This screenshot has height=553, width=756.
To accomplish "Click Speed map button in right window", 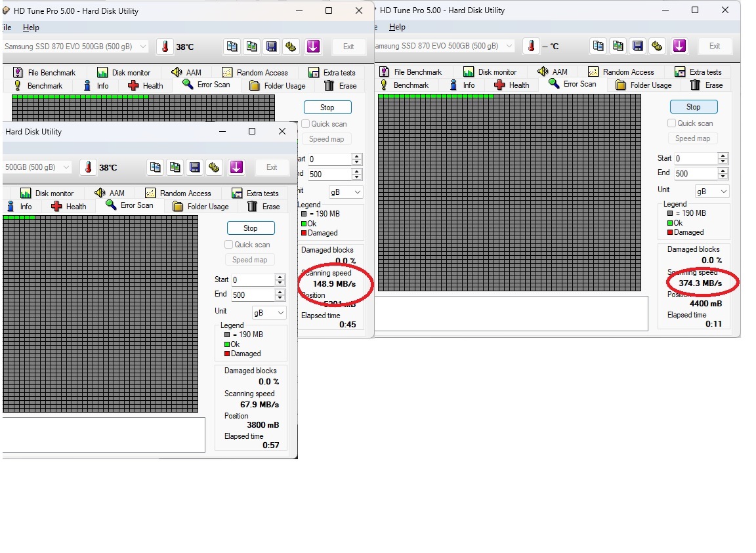I will [692, 138].
